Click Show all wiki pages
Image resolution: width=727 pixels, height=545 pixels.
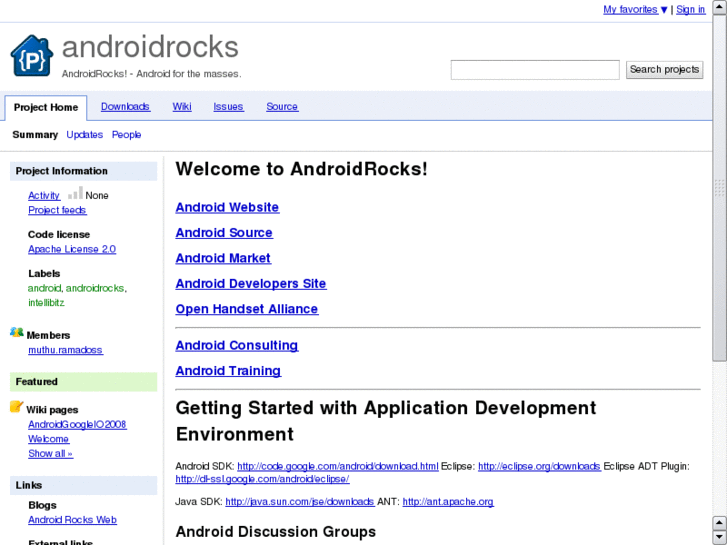pos(50,454)
